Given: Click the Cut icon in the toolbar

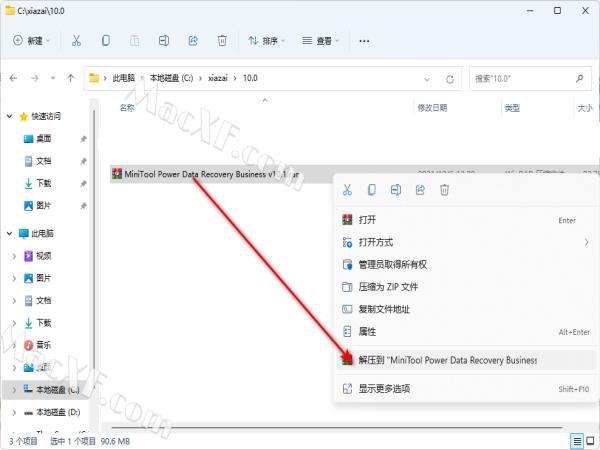Looking at the screenshot, I should pyautogui.click(x=76, y=40).
